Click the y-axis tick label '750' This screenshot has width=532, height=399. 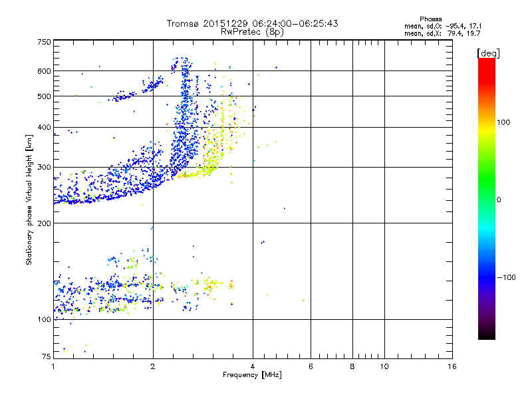(44, 42)
